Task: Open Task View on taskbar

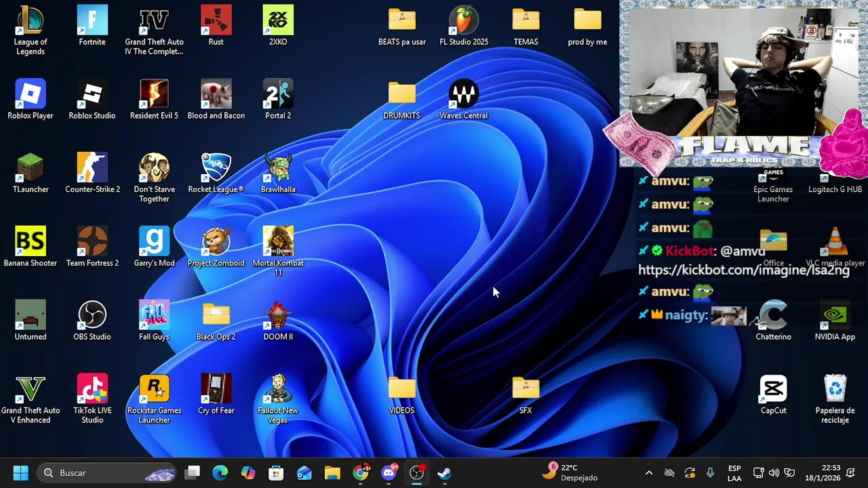Action: coord(193,473)
